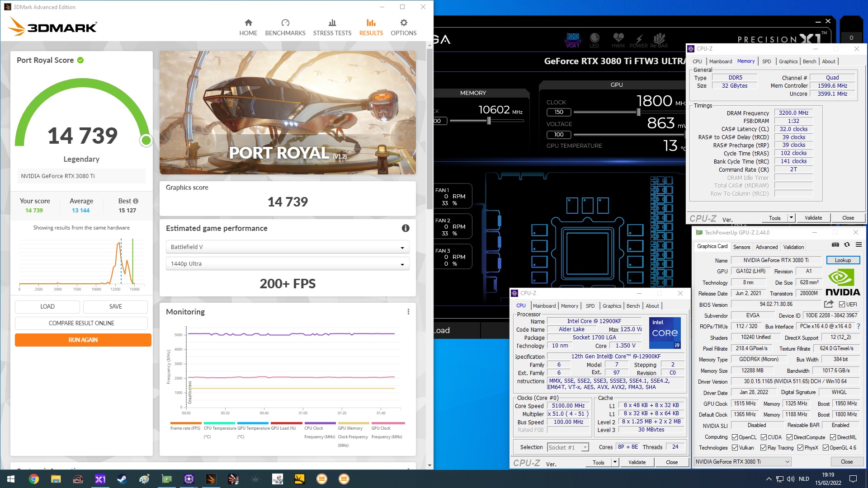868x488 pixels.
Task: Click the RUN AGAIN button
Action: pos(83,340)
